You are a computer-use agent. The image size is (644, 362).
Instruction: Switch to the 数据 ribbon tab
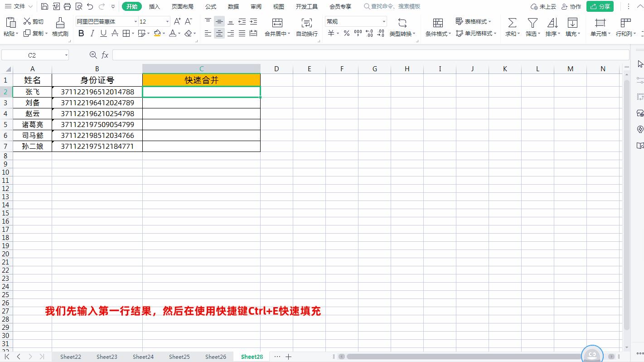[x=233, y=6]
